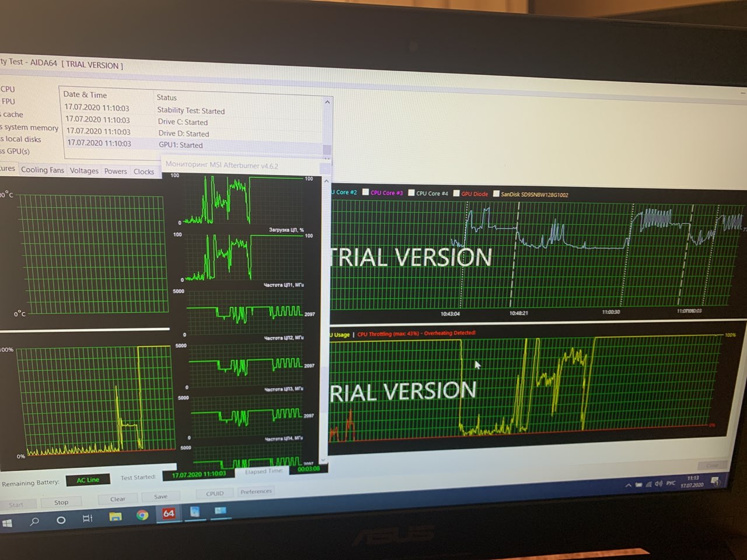Switch to the Clocks tab

144,171
